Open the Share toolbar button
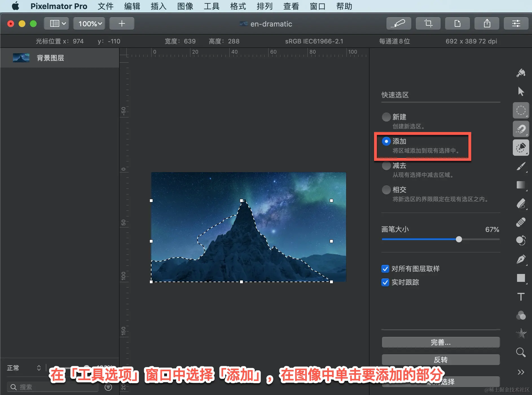This screenshot has height=395, width=532. (487, 23)
